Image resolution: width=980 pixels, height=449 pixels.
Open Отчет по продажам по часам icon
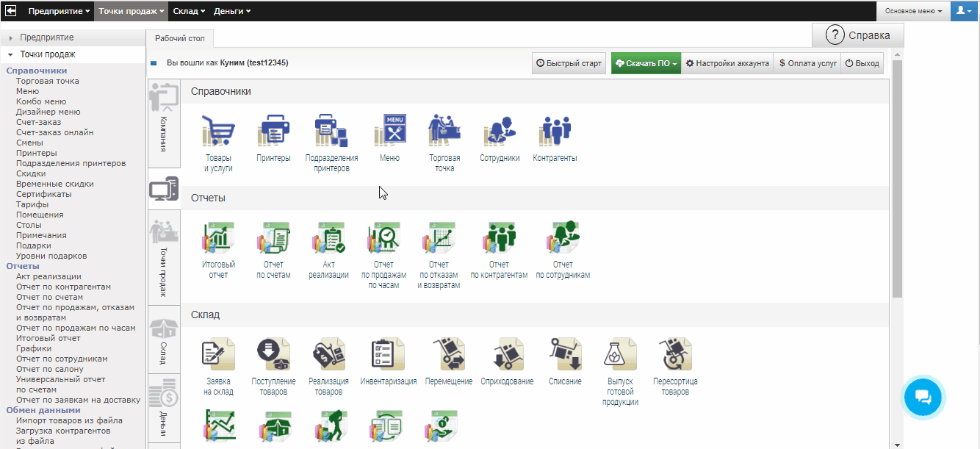click(383, 239)
